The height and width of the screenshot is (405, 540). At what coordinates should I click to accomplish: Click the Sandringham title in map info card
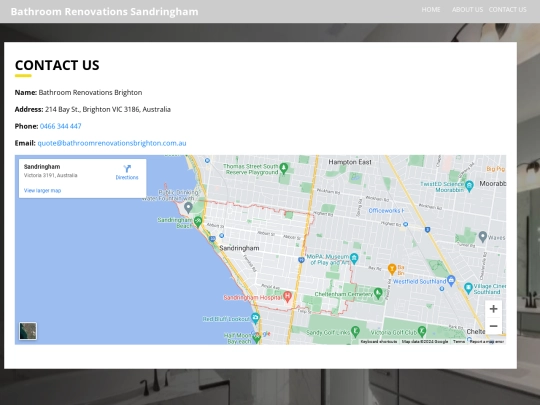(42, 167)
